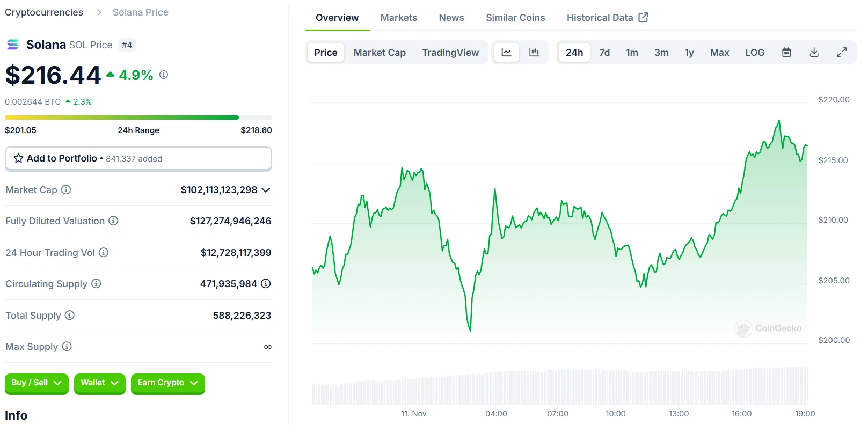Open the 24 Hour Trading Vol info icon

point(104,252)
